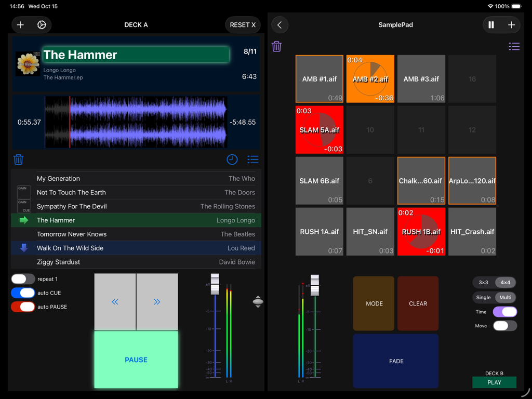Open the playlist view via the list icon
The image size is (532, 399).
(253, 159)
